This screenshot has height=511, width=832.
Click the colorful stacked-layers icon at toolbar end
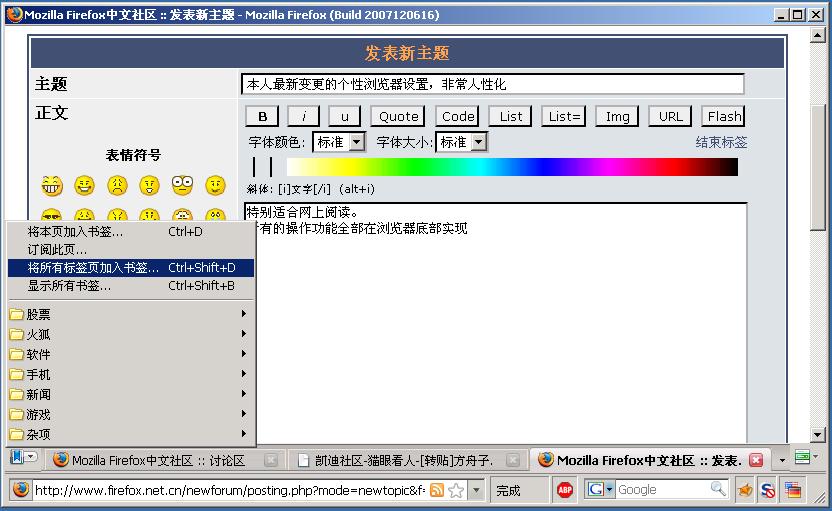793,490
